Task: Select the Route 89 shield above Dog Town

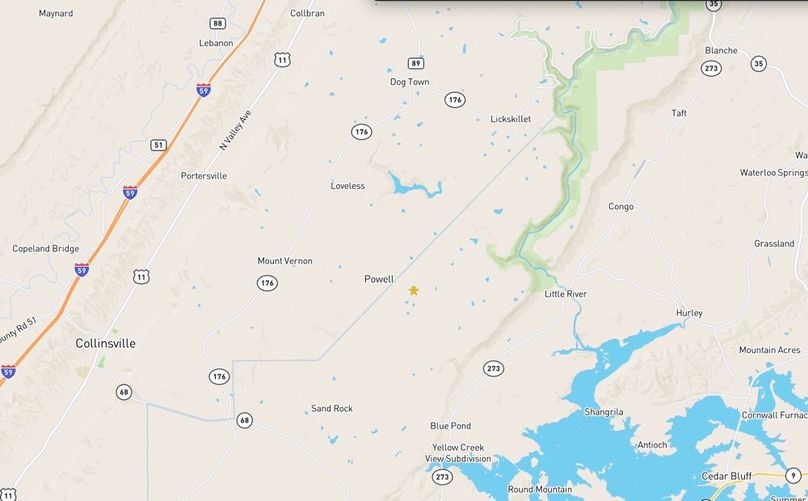Action: click(x=416, y=63)
